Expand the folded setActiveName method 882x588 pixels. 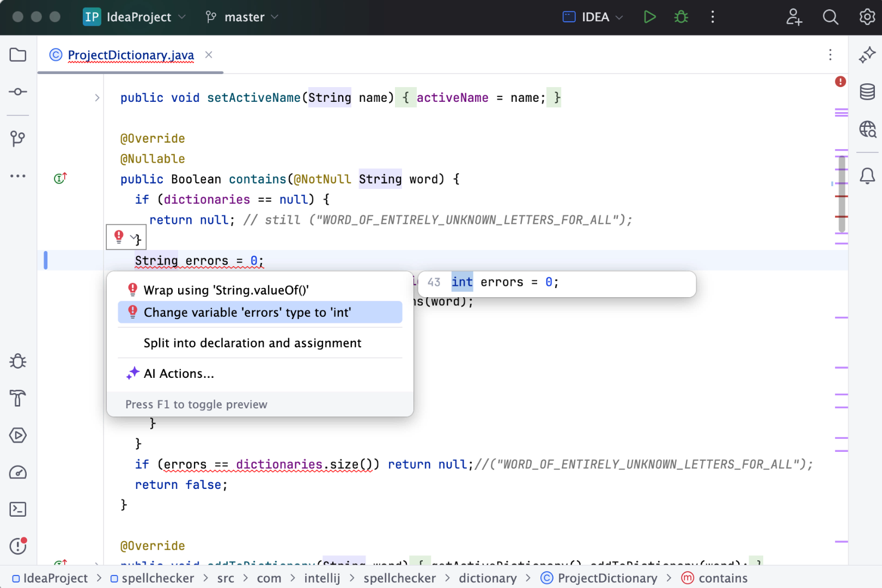coord(97,98)
